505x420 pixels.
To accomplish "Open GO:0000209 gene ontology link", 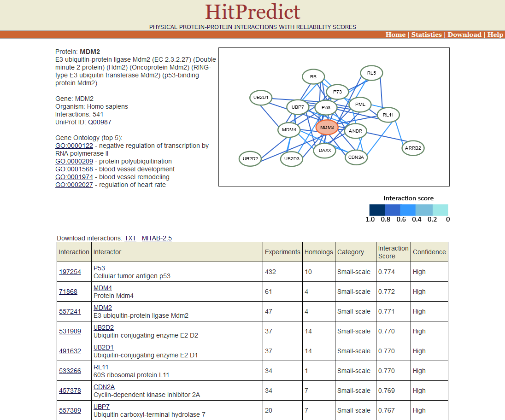I will (x=74, y=162).
